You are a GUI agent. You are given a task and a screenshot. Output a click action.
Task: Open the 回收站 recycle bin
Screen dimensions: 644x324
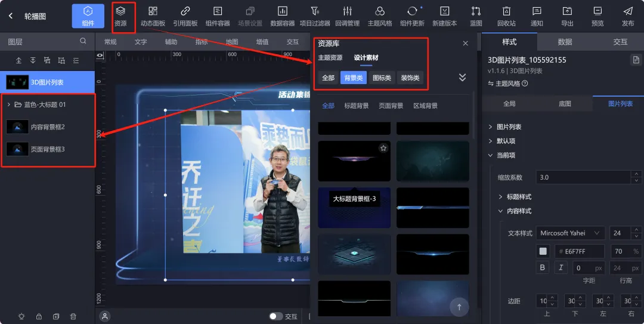506,16
